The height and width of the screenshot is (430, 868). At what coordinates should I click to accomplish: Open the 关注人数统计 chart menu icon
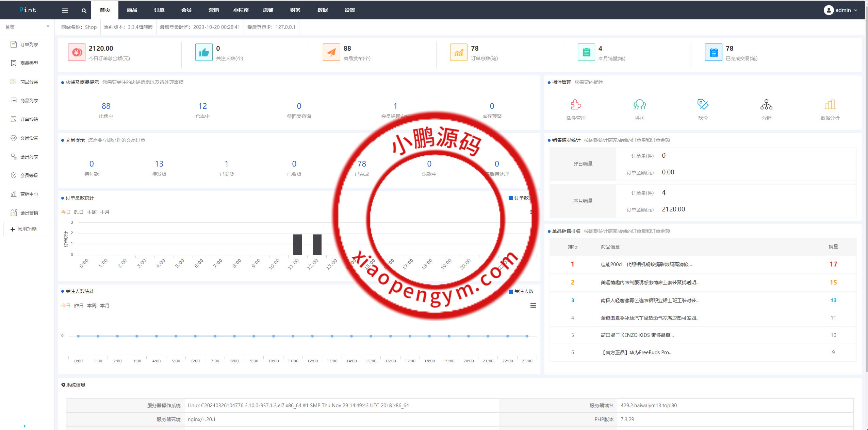533,306
